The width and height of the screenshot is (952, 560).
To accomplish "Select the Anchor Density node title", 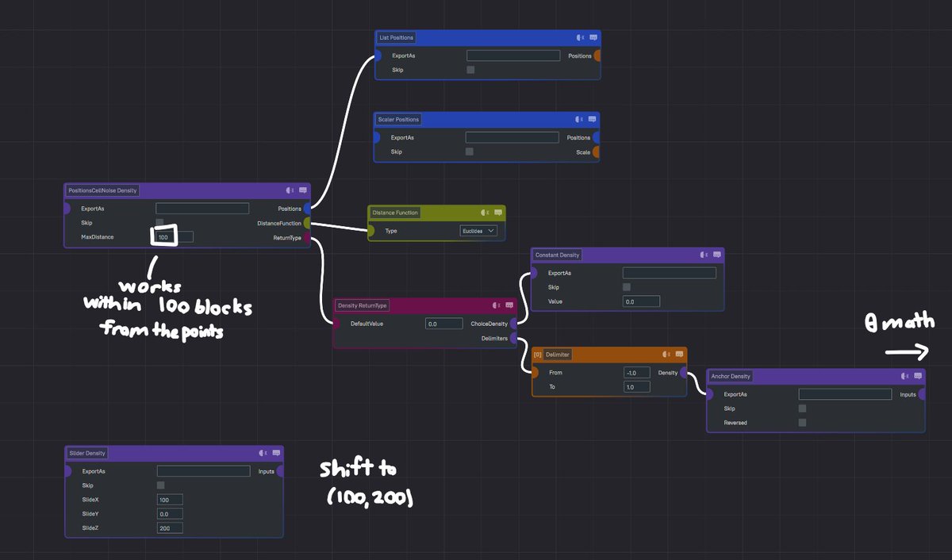I will pos(731,376).
